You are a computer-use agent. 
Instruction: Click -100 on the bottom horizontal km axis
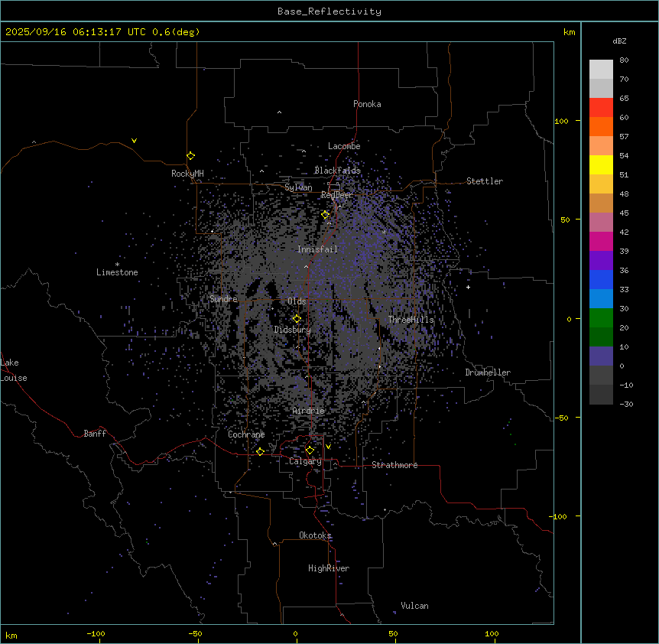(96, 633)
